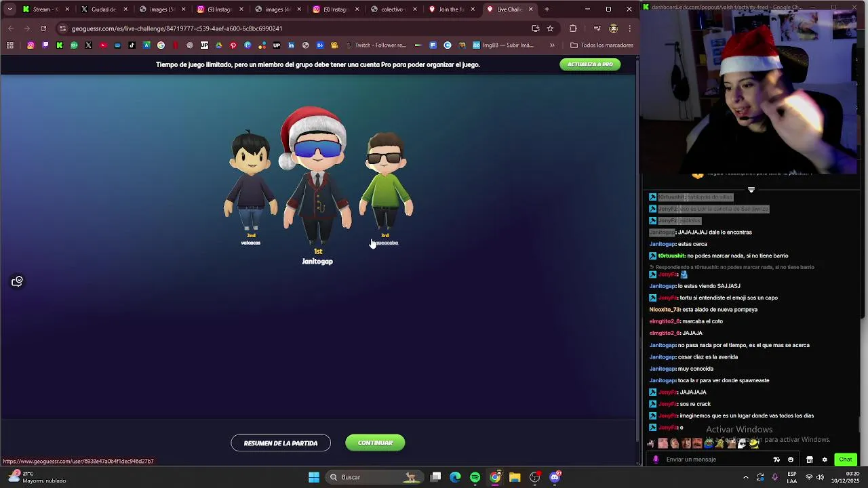Open the emoji picker in Kick chat
The image size is (868, 488).
click(x=791, y=460)
